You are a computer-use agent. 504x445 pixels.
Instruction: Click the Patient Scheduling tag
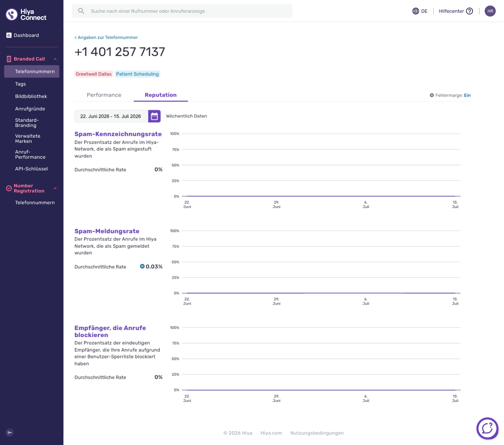coord(138,74)
